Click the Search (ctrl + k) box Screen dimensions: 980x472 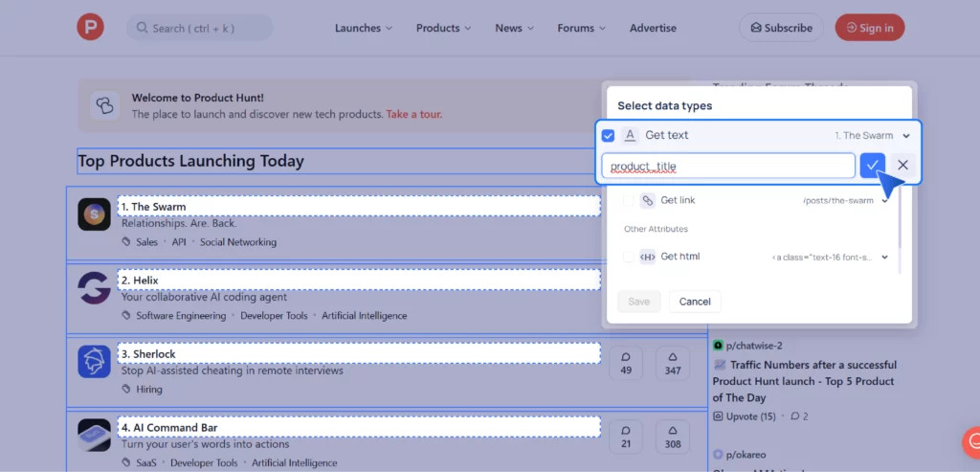[x=199, y=28]
